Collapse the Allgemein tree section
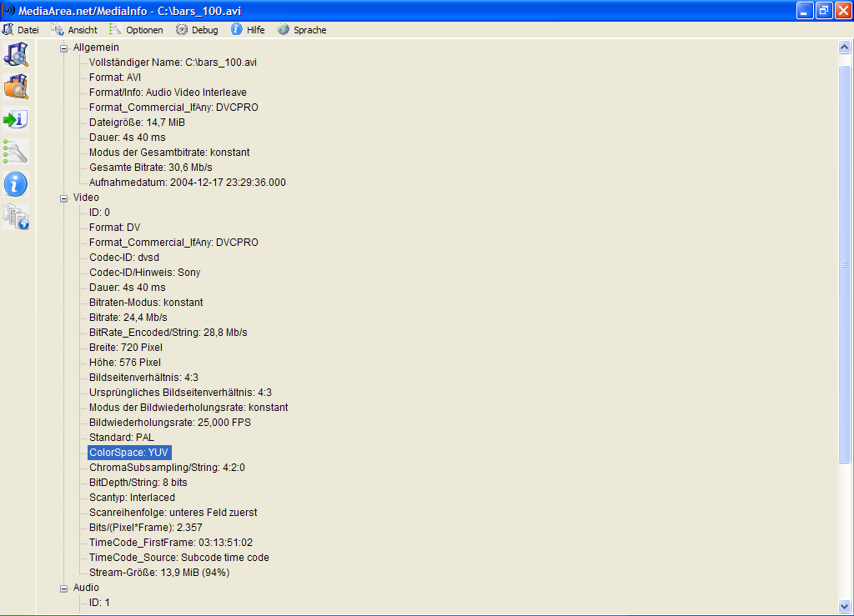Screen dimensions: 854x616 point(63,48)
